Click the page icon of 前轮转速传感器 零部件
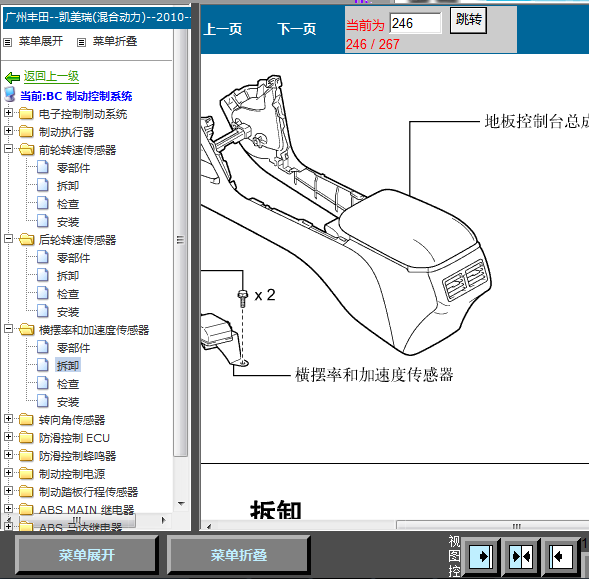The height and width of the screenshot is (579, 589). [x=42, y=167]
